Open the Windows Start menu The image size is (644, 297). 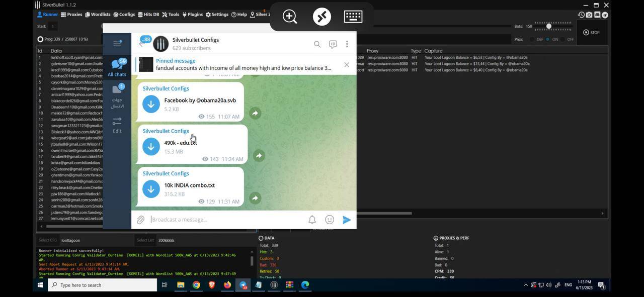tap(40, 285)
